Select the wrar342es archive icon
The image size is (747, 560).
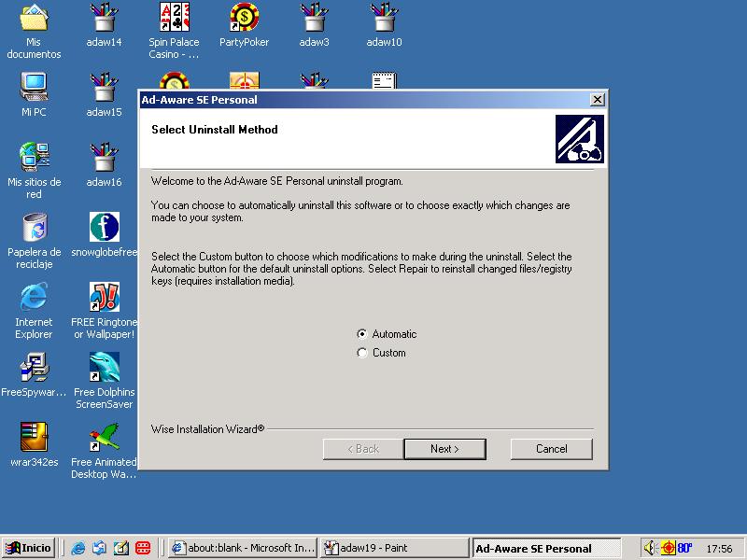point(34,445)
